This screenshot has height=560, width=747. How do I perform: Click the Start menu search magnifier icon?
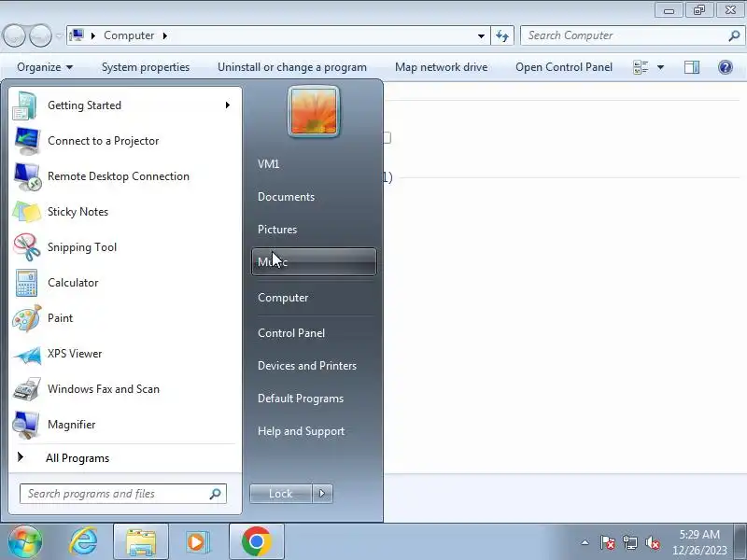point(216,494)
